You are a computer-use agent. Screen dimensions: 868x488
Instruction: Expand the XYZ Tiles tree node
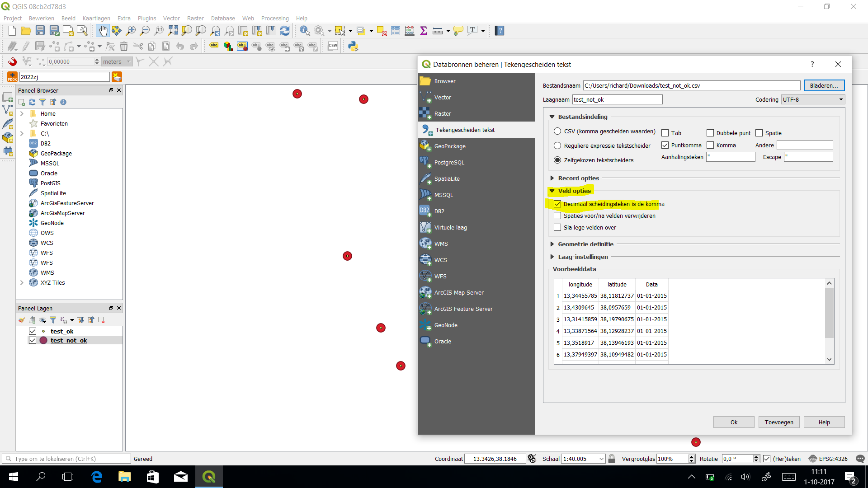pos(22,283)
